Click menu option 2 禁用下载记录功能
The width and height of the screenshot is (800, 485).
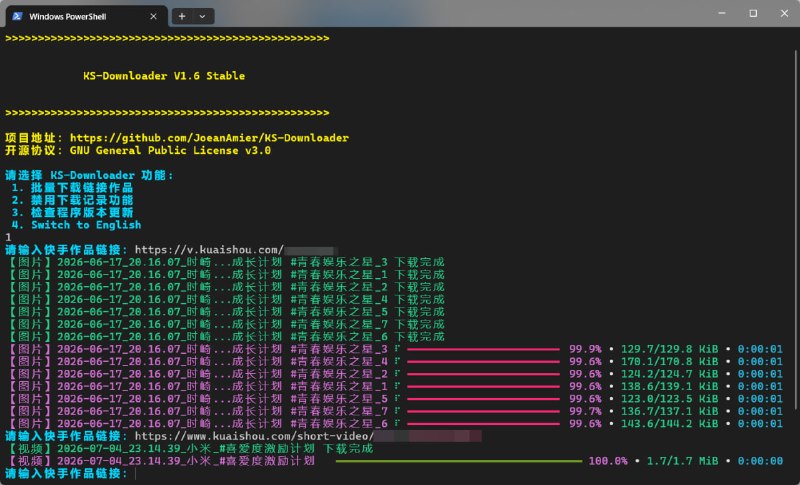72,200
